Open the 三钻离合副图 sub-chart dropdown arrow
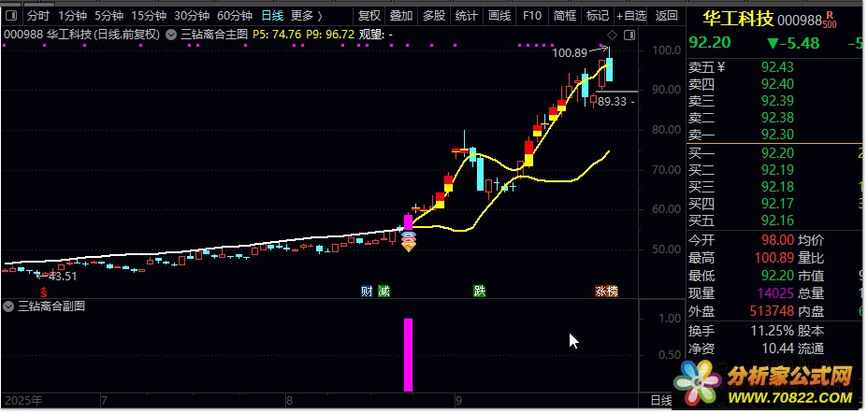 tap(9, 306)
